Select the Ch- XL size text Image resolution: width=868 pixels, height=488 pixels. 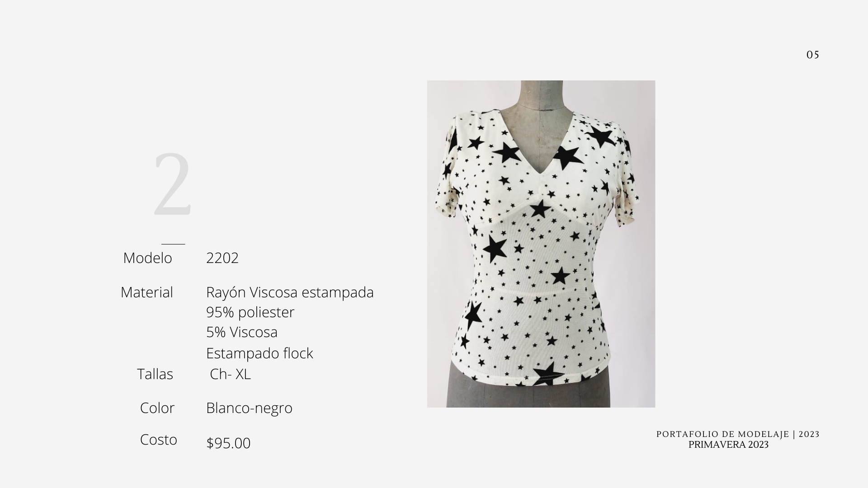point(230,374)
